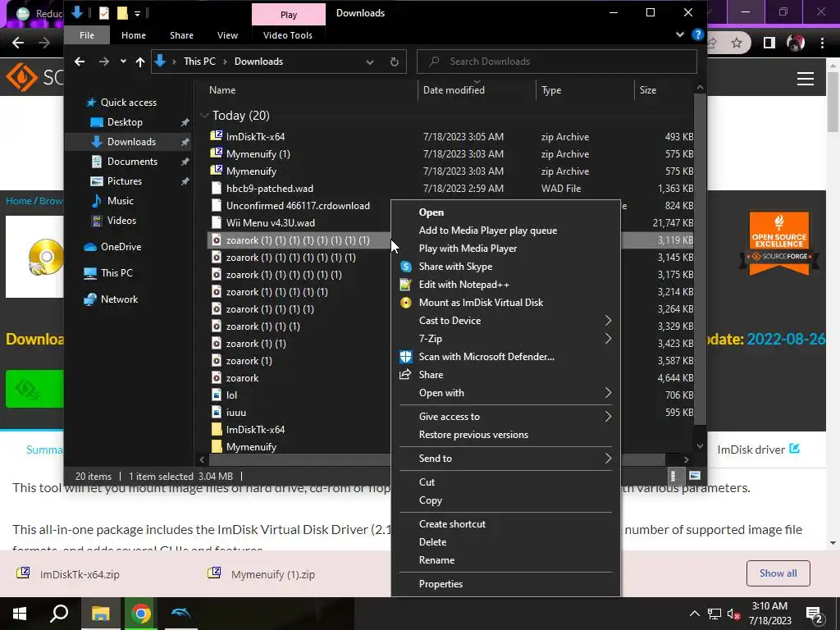Viewport: 840px width, 630px height.
Task: Open the notification center icon
Action: click(x=815, y=614)
